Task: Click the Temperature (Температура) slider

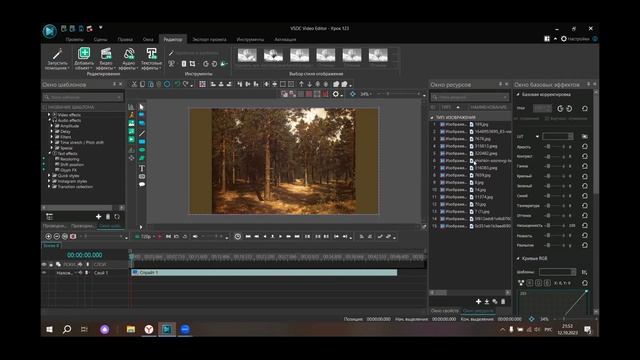Action: tap(556, 206)
